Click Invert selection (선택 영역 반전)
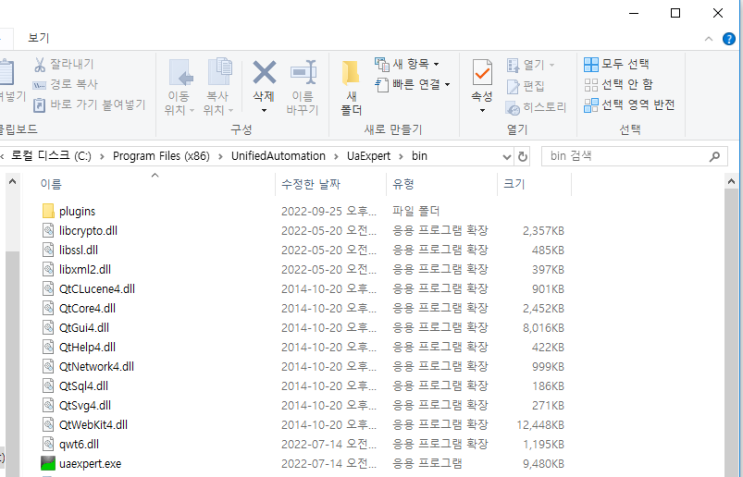Image resolution: width=743 pixels, height=477 pixels. pyautogui.click(x=629, y=105)
